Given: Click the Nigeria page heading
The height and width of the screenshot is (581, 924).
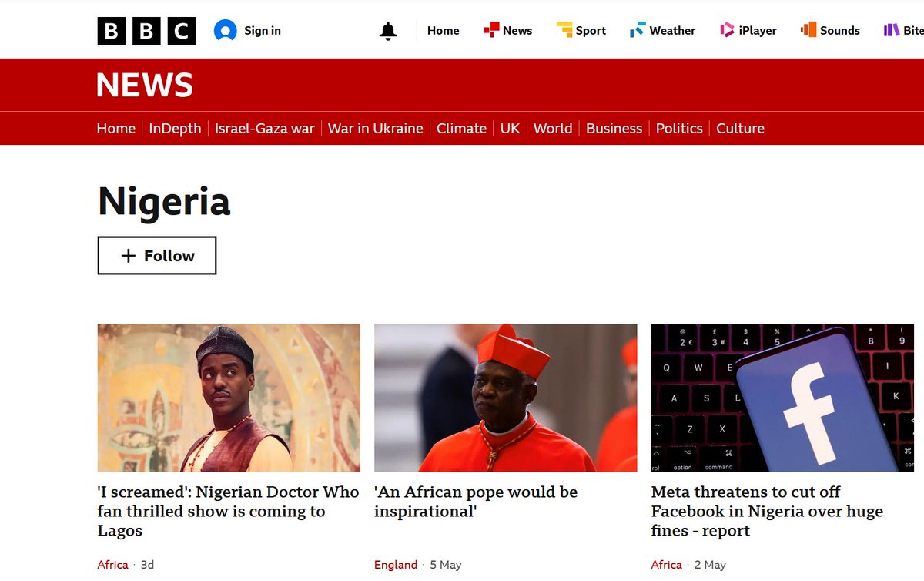Looking at the screenshot, I should [164, 202].
